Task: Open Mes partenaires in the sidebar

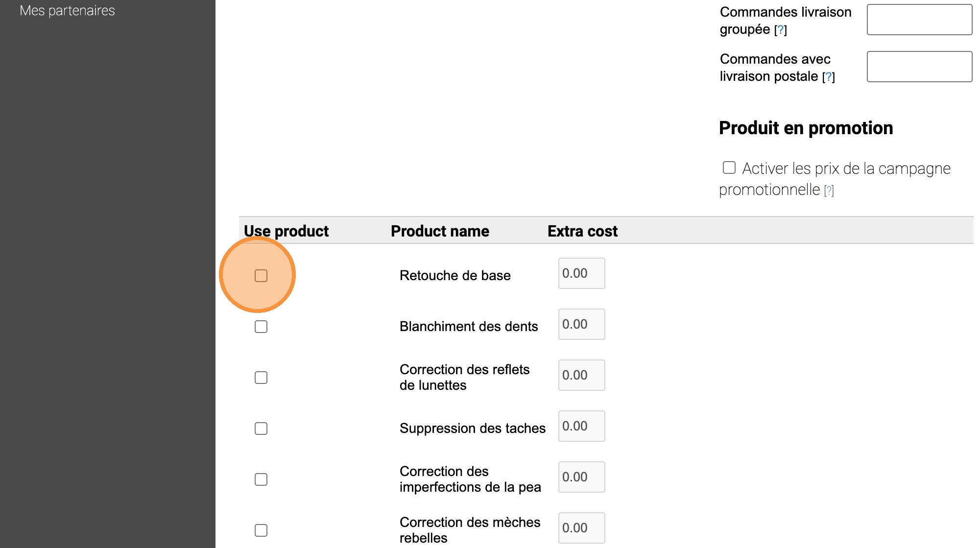Action: pyautogui.click(x=67, y=11)
